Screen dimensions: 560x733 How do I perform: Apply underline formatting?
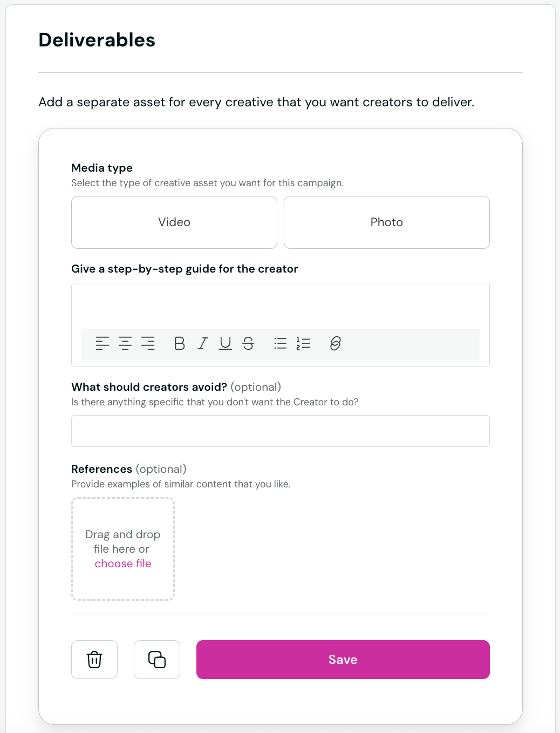click(225, 343)
